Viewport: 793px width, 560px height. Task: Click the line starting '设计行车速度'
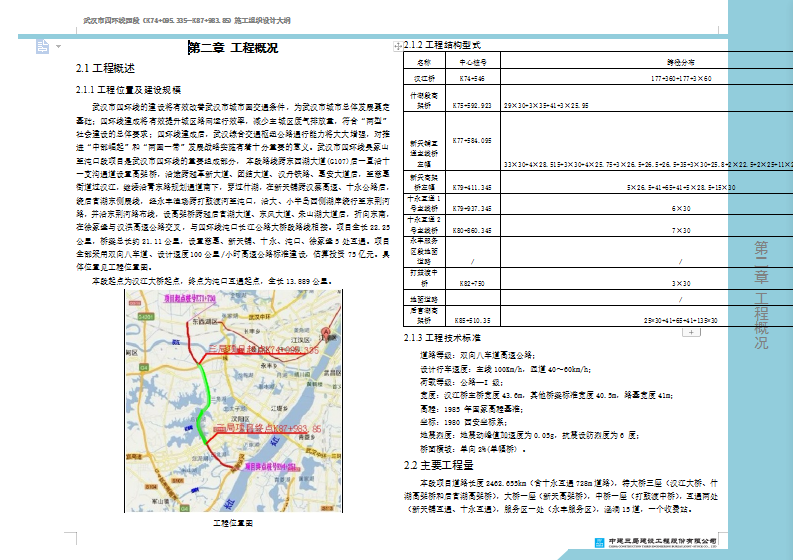click(505, 369)
